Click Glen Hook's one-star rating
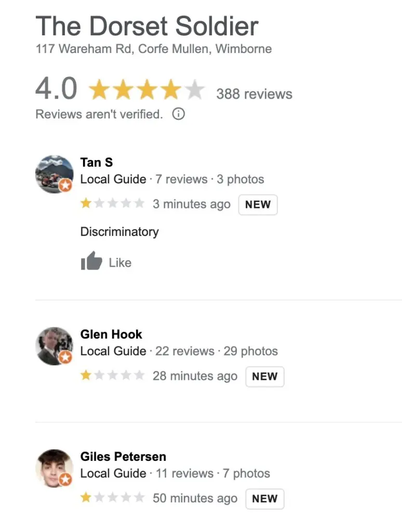The width and height of the screenshot is (402, 532). 112,375
